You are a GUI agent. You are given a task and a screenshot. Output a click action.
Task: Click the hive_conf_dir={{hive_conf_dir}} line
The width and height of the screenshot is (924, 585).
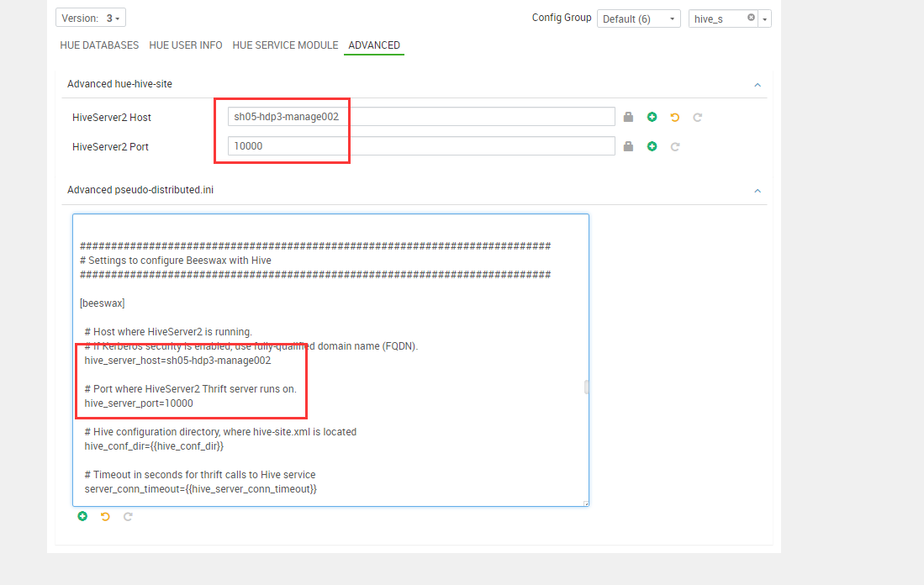pyautogui.click(x=154, y=446)
